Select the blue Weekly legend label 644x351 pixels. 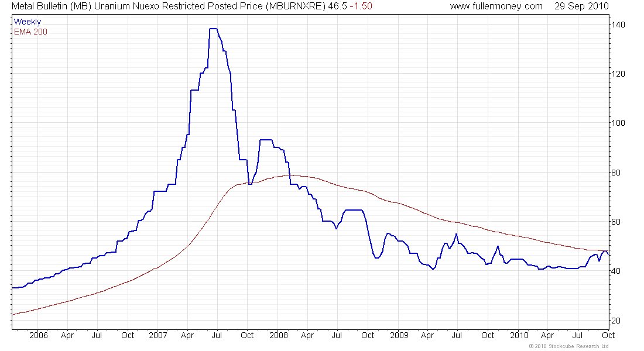point(28,22)
